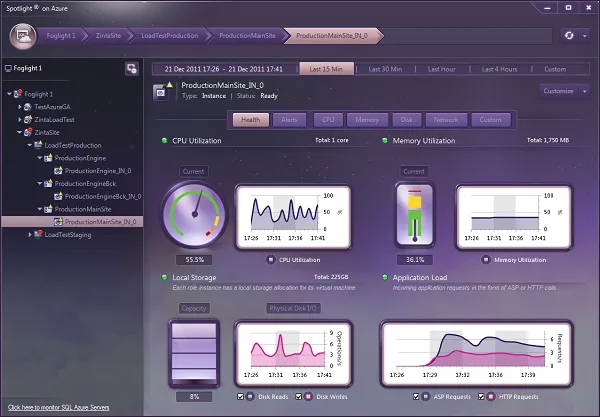
Task: Open the Network tab
Action: 446,120
